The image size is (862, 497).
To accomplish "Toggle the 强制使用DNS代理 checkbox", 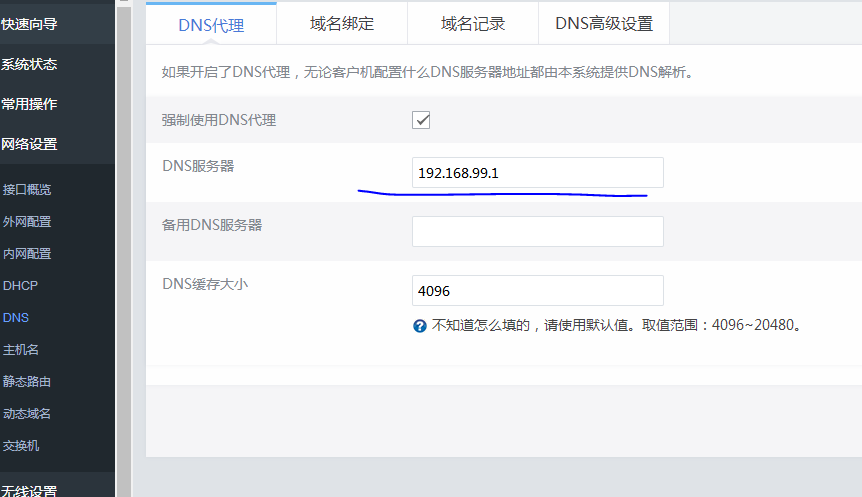I will coord(421,120).
